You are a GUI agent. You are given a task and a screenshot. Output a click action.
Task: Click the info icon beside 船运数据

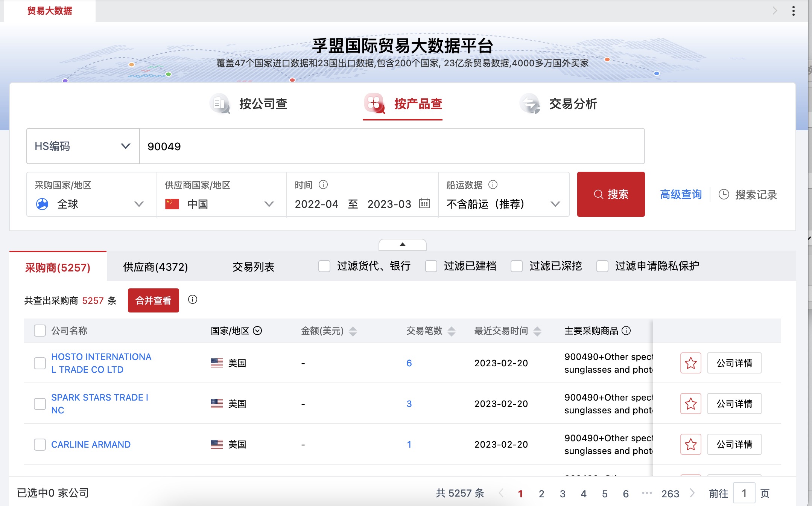[493, 185]
